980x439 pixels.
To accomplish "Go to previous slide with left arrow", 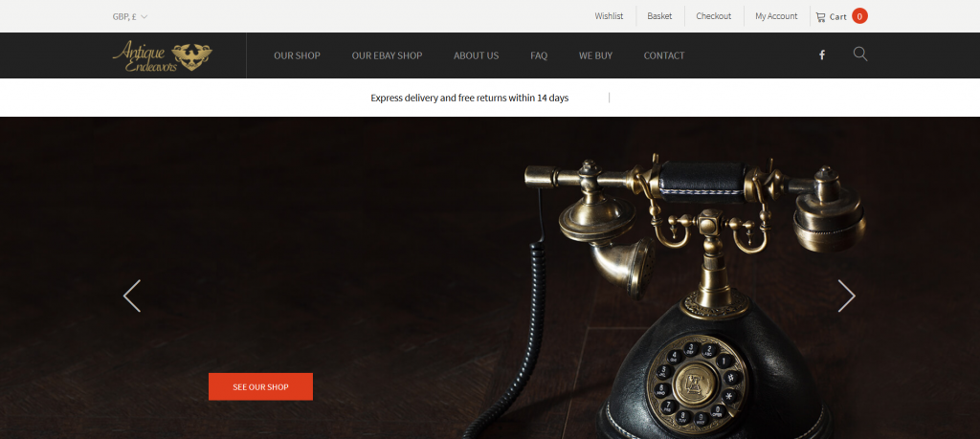I will coord(132,296).
